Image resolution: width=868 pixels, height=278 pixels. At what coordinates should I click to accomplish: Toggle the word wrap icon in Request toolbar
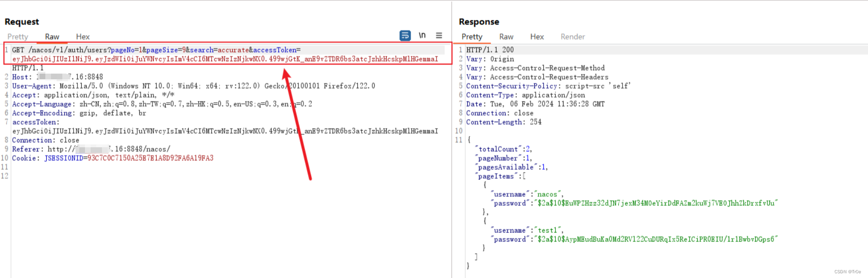pos(405,35)
